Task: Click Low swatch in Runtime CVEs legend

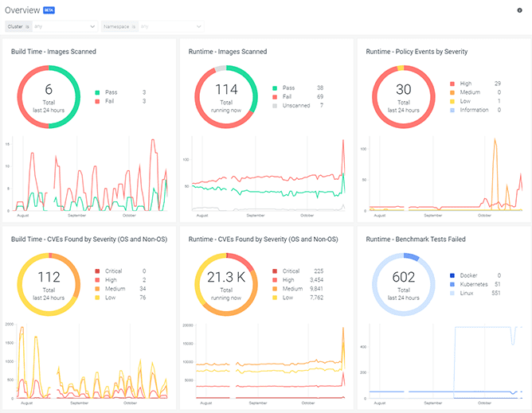Action: 275,298
